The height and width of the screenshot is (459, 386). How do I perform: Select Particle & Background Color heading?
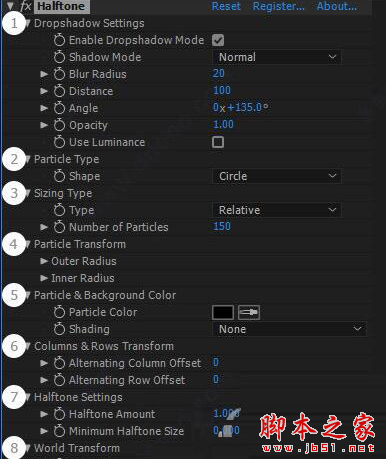coord(105,295)
